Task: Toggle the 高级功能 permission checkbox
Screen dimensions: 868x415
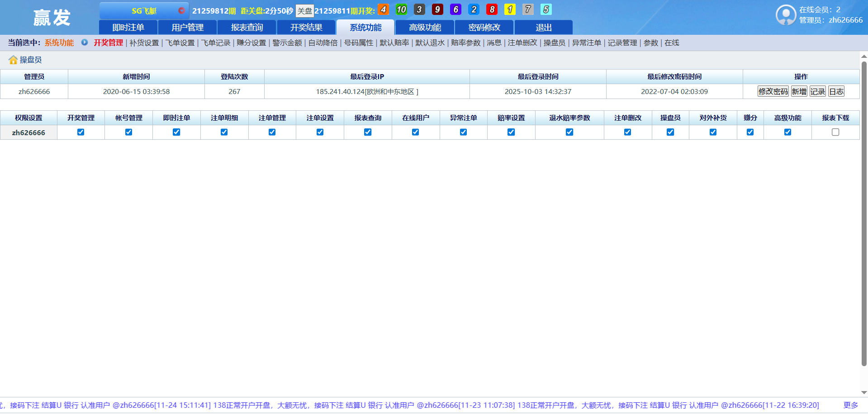Action: (x=787, y=132)
